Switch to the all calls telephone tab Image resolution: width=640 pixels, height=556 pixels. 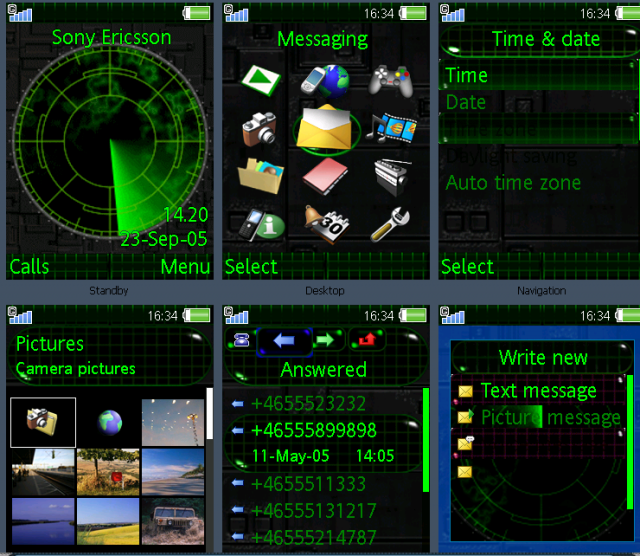click(x=241, y=339)
